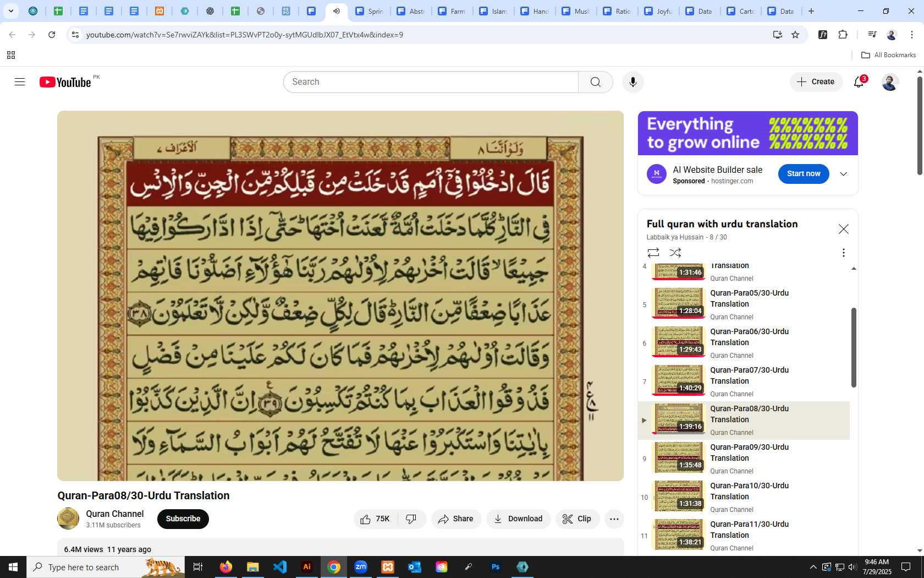The width and height of the screenshot is (924, 578).
Task: Open the Windows taskbar search box
Action: (106, 567)
